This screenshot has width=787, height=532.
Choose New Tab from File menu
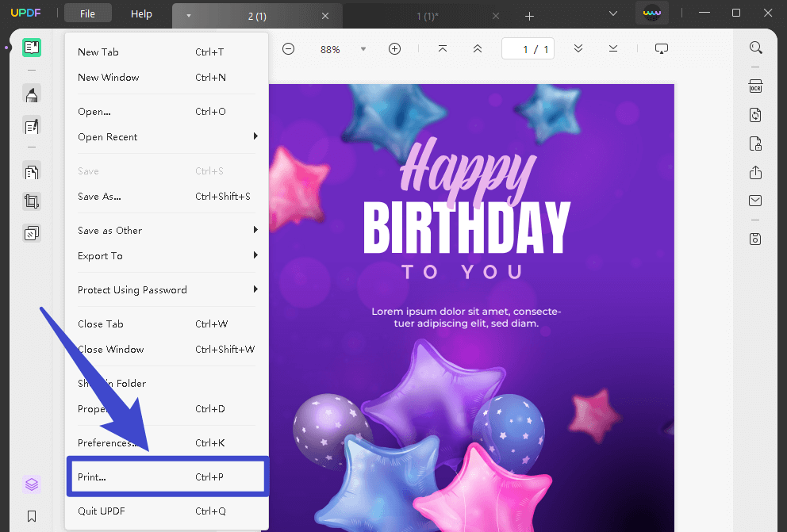pos(167,52)
